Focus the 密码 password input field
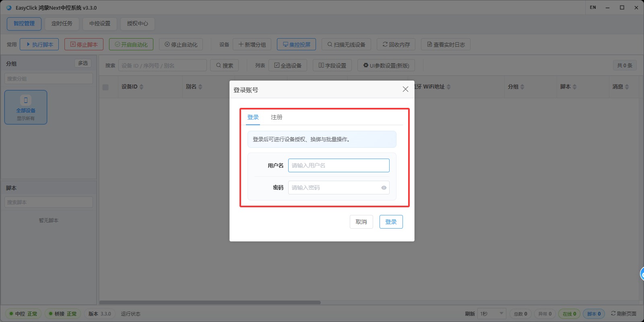The image size is (644, 322). (339, 188)
